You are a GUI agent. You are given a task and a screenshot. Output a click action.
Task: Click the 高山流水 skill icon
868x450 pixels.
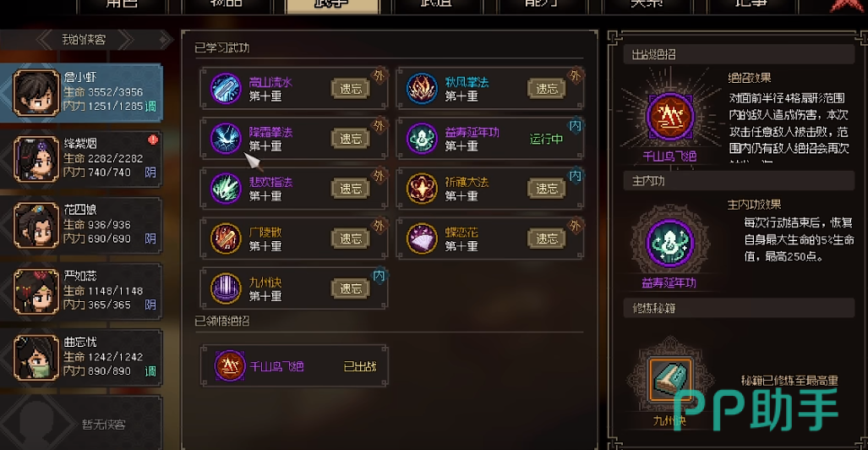[226, 89]
